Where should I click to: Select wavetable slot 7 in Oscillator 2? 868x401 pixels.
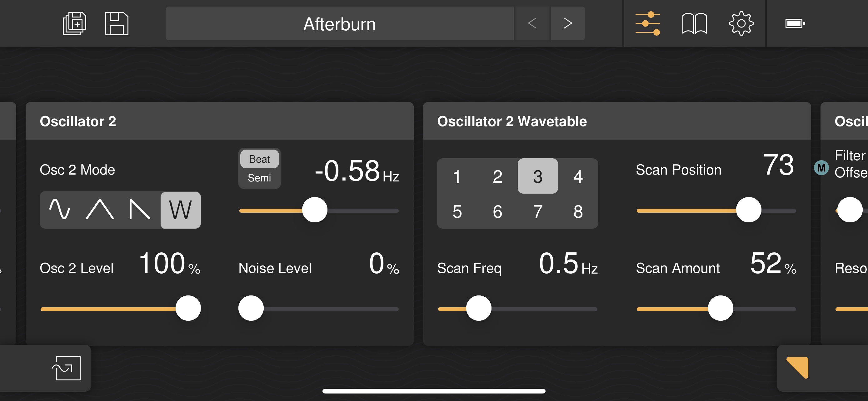(536, 212)
